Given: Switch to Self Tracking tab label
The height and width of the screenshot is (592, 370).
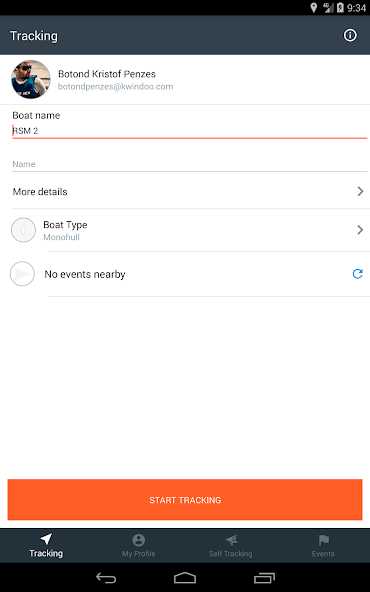Looking at the screenshot, I should point(231,553).
